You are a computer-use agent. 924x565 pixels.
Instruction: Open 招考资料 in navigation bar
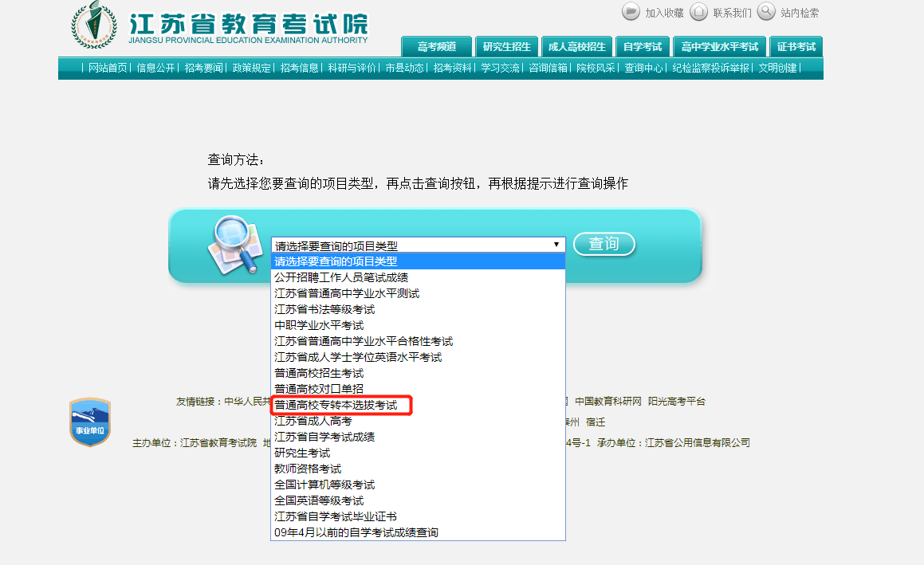[453, 69]
